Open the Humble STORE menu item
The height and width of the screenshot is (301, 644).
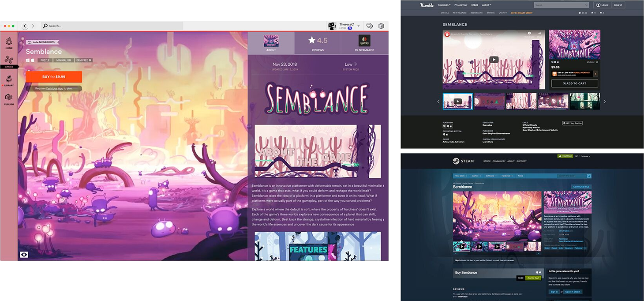pyautogui.click(x=475, y=5)
